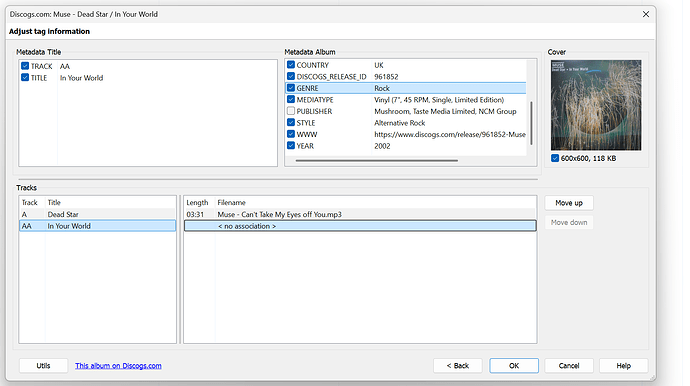Screen dimensions: 690x386
Task: Disable the GENRE checkbox
Action: (291, 88)
